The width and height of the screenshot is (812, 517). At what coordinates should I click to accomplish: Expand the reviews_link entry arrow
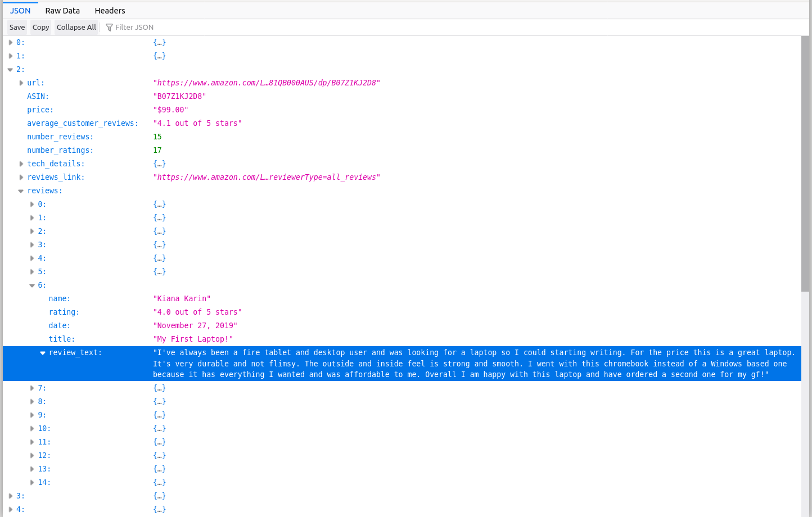pos(21,178)
